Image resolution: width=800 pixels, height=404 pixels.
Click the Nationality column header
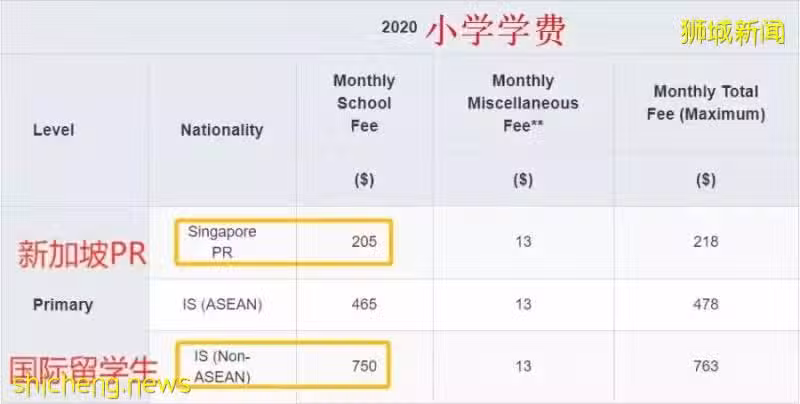[222, 130]
